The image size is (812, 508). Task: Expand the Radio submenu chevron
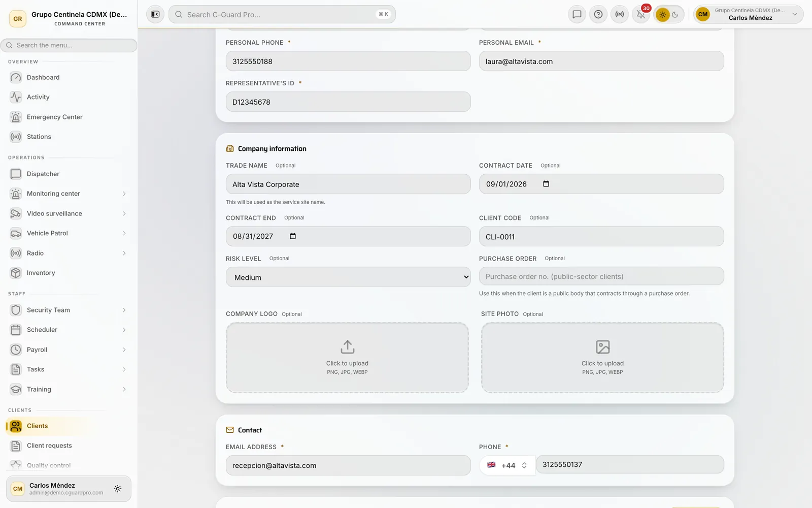124,253
